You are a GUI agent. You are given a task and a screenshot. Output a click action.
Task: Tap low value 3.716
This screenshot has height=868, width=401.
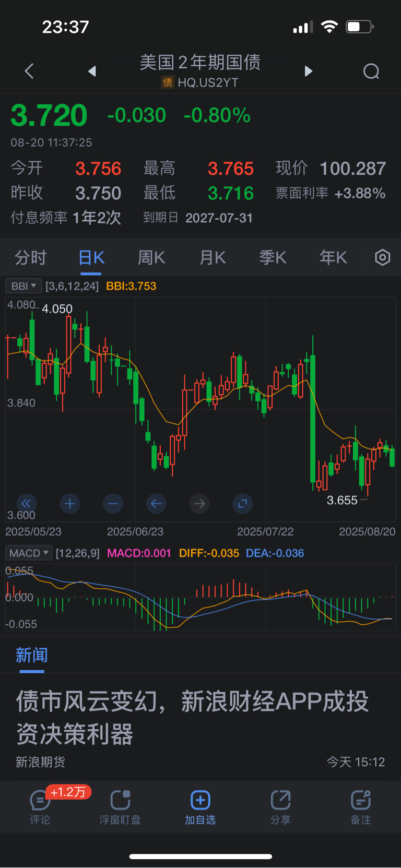click(231, 193)
